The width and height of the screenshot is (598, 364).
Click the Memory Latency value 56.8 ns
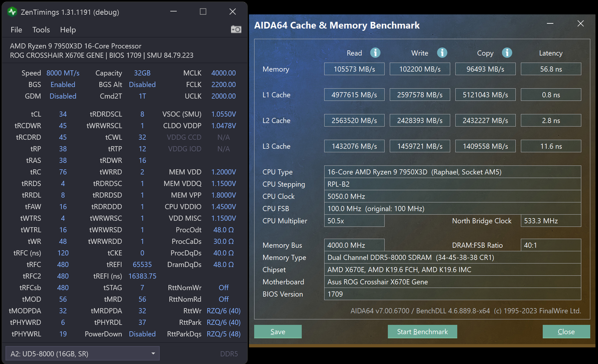pyautogui.click(x=551, y=69)
